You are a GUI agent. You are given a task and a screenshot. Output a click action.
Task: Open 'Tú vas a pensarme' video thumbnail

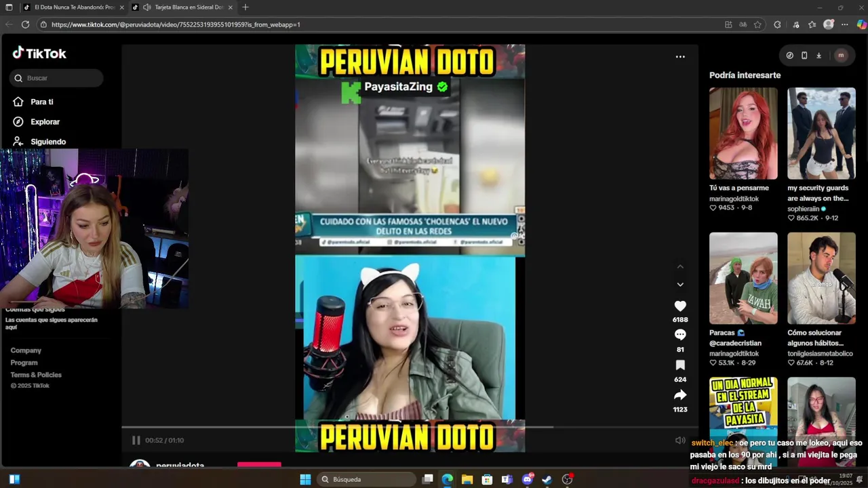point(743,134)
